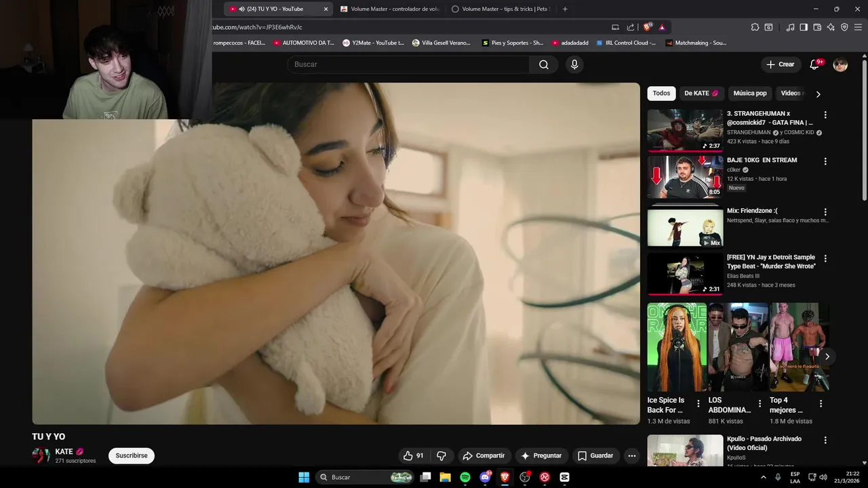The height and width of the screenshot is (488, 868).
Task: Open Discord from the taskbar
Action: [x=485, y=477]
